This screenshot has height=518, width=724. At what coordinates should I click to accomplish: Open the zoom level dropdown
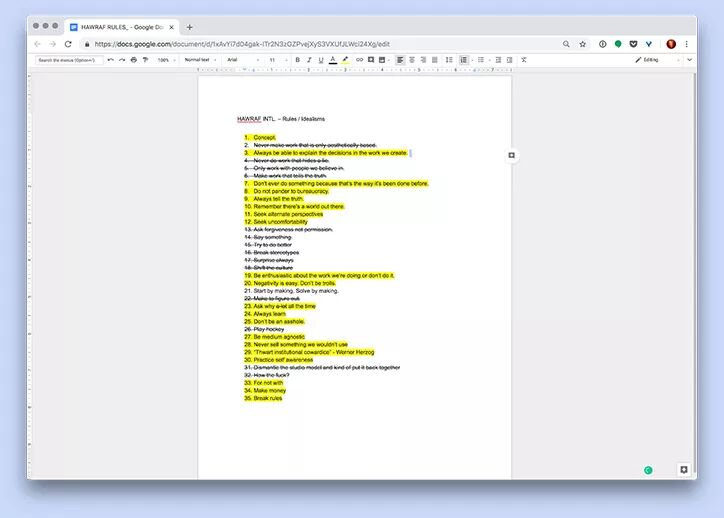[x=167, y=60]
